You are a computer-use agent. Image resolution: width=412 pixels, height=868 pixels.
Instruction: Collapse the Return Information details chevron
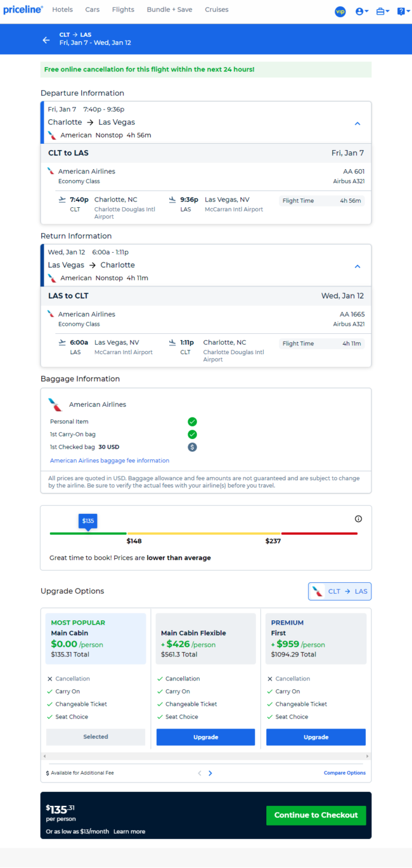point(357,266)
